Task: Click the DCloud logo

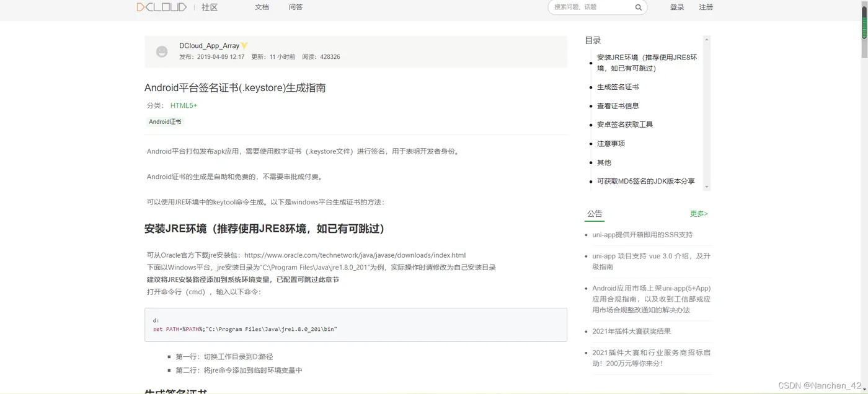Action: pos(161,7)
